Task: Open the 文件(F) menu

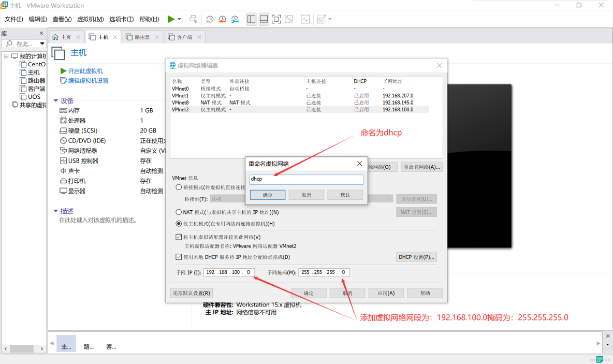Action: tap(13, 19)
